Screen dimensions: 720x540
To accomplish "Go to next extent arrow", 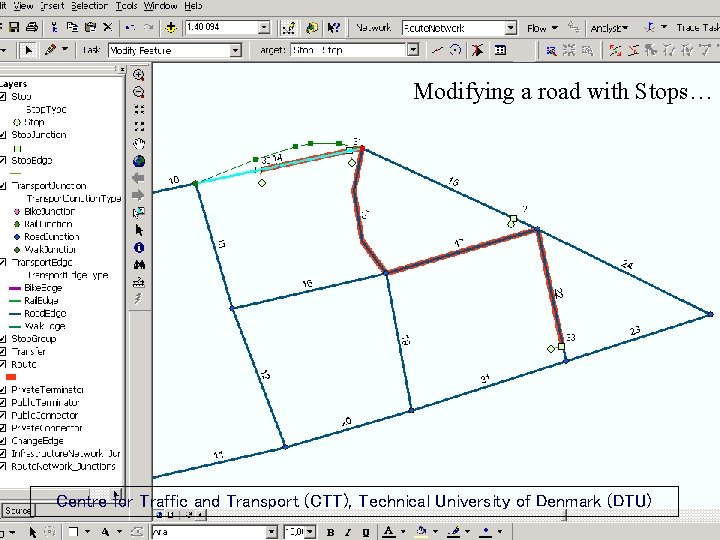I will coord(139,196).
